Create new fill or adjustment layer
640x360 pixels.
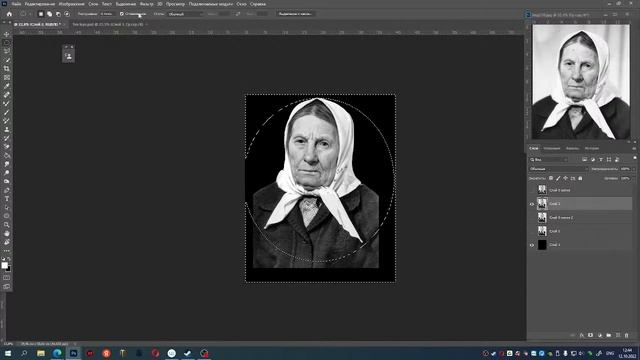pyautogui.click(x=600, y=335)
